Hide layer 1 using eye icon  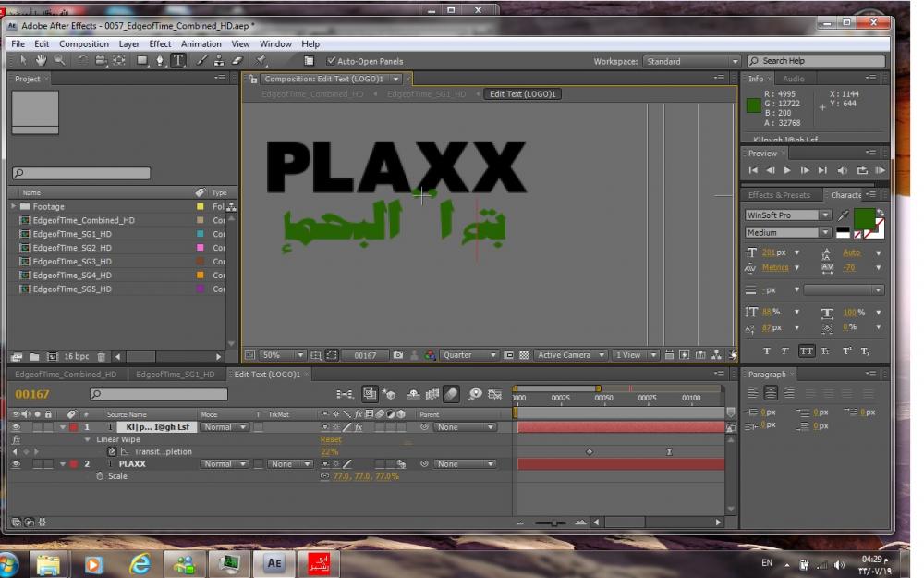(x=16, y=427)
